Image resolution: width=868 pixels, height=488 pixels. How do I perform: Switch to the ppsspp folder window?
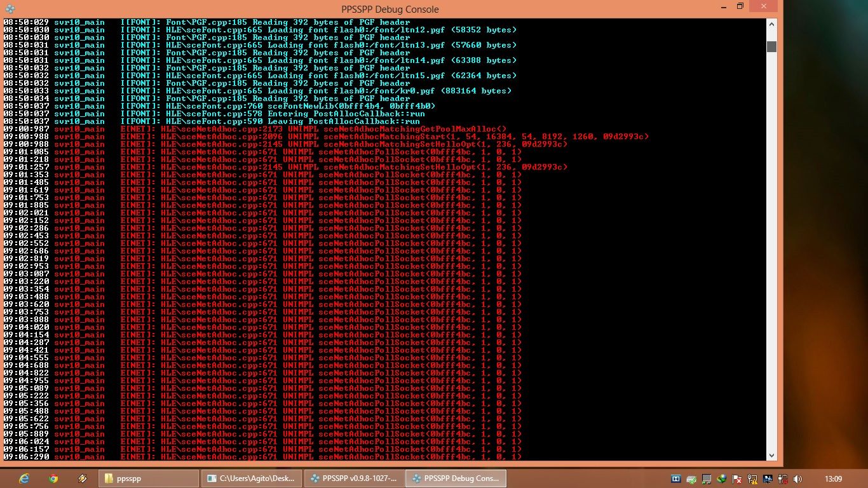click(147, 478)
